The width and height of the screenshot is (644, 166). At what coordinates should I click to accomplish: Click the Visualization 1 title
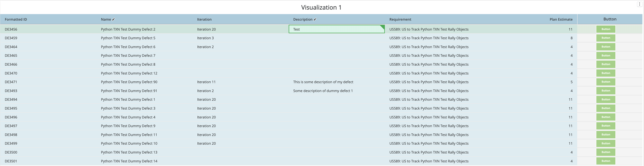(321, 8)
